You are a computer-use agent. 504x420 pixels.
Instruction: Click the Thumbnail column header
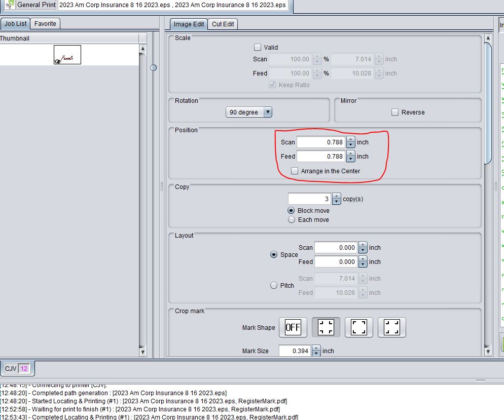click(x=69, y=38)
